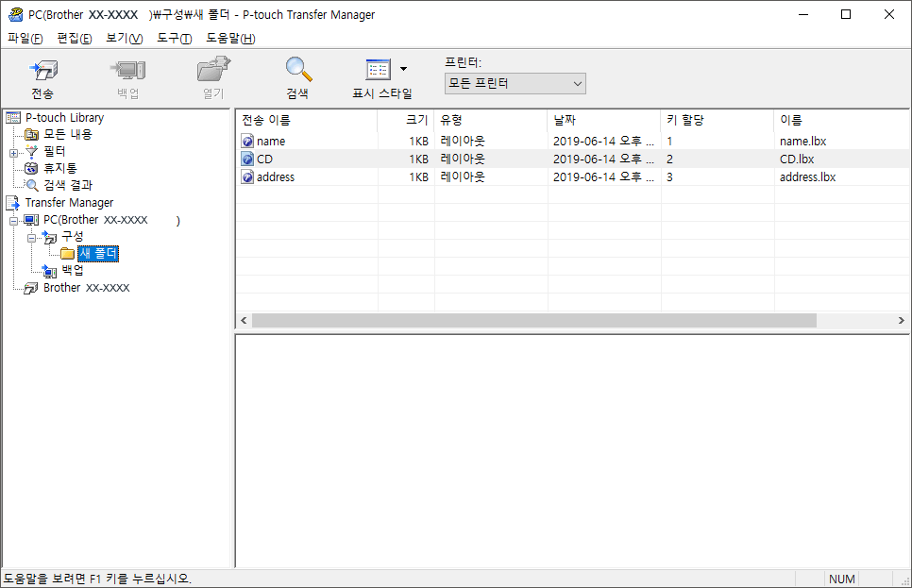912x588 pixels.
Task: Sort by 유형 column header
Action: (x=491, y=121)
